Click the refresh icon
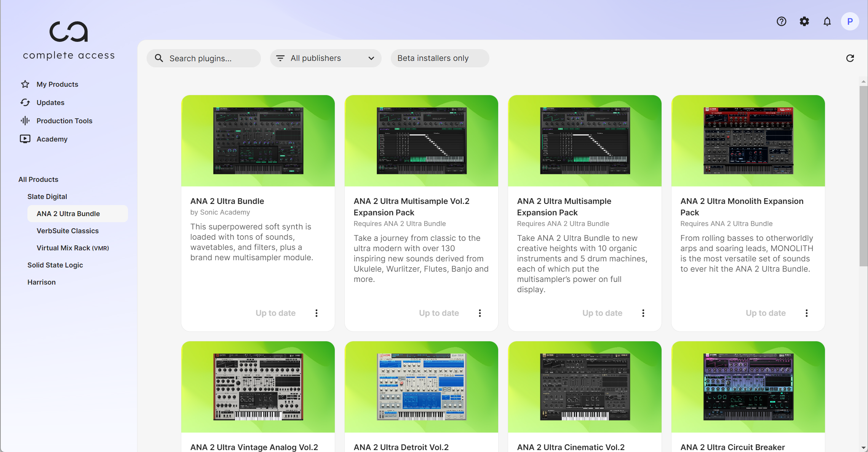The width and height of the screenshot is (868, 452). tap(850, 58)
